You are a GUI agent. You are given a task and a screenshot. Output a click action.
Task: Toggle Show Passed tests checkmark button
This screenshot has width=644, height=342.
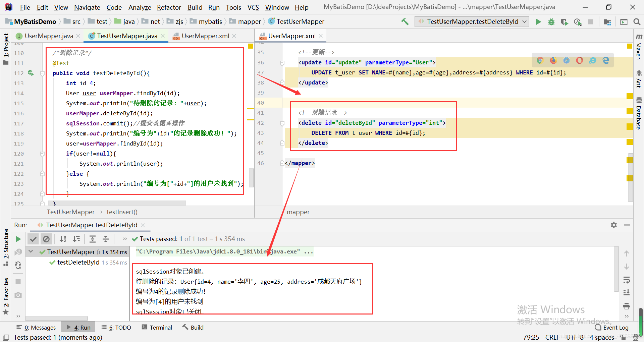[33, 239]
